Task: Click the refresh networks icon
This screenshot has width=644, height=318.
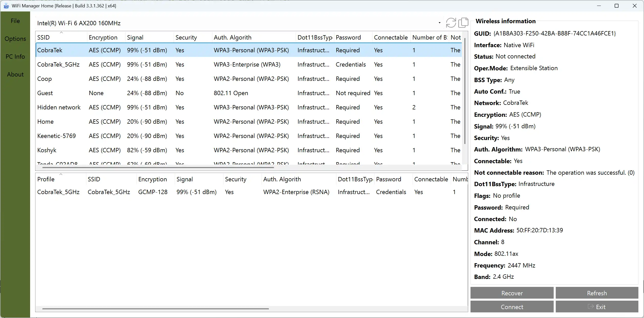Action: pos(451,23)
